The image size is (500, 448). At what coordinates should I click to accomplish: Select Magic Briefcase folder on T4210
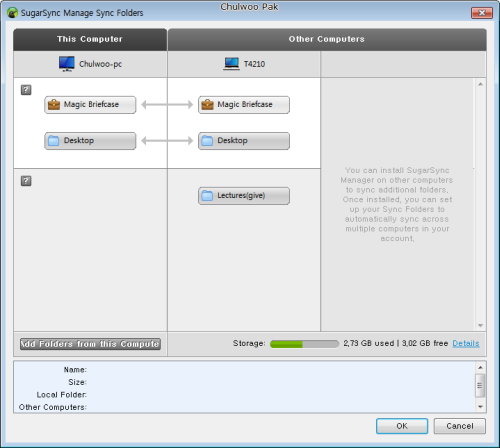click(244, 105)
